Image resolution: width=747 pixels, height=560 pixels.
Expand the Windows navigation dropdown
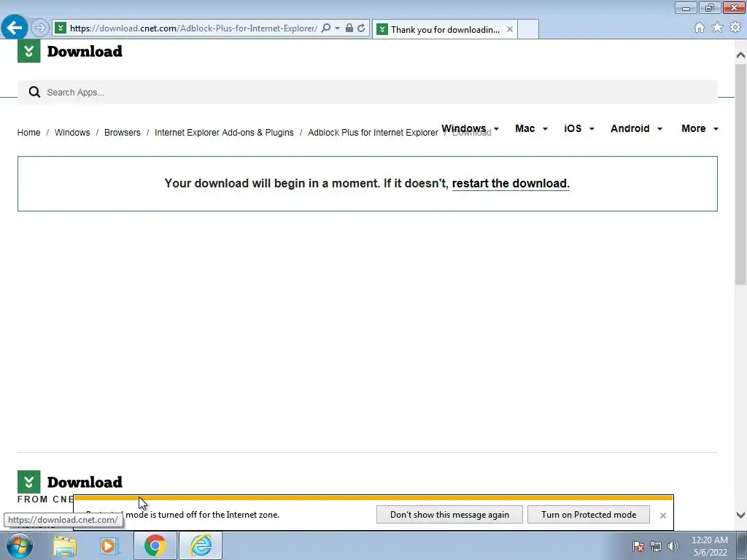(x=471, y=128)
